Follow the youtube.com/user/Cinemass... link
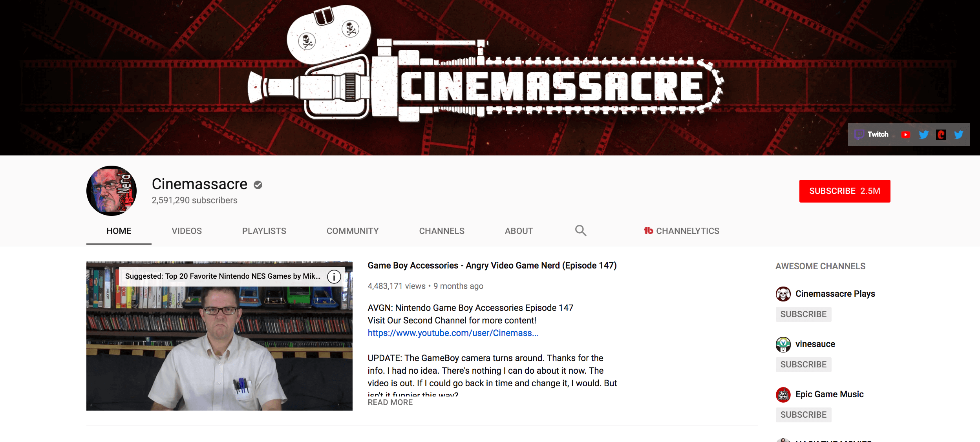Viewport: 980px width, 442px height. (453, 333)
